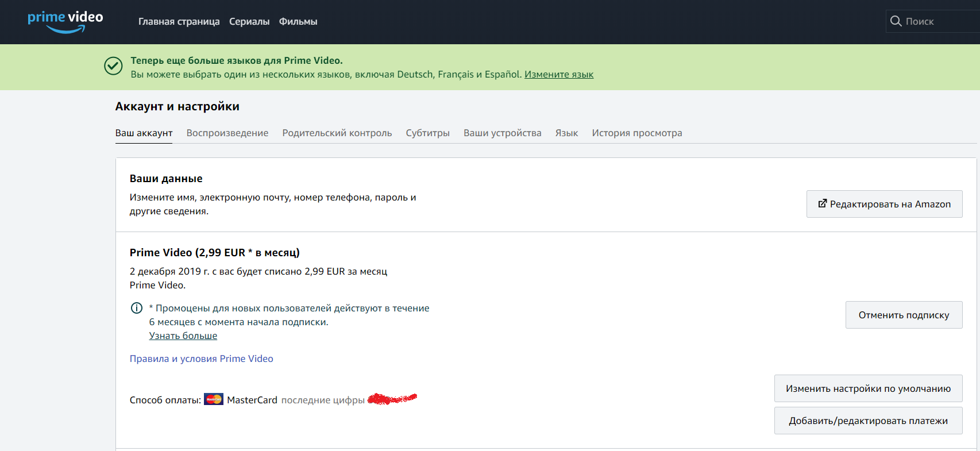980x451 pixels.
Task: Click into the Поиск search field
Action: (x=939, y=21)
